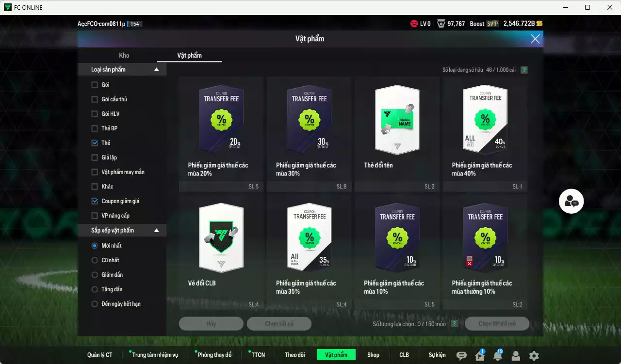The width and height of the screenshot is (621, 364).
Task: Switch to the Kho tab
Action: point(124,55)
